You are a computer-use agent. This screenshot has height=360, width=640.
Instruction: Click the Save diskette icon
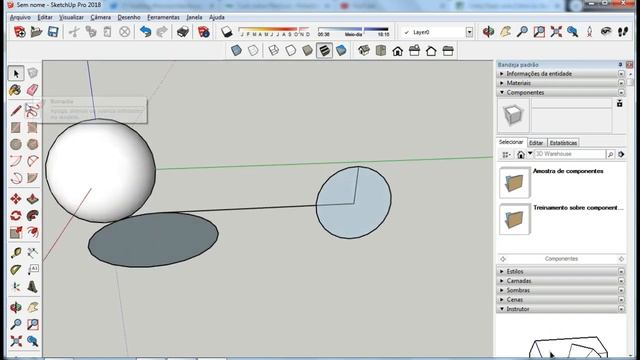53,32
